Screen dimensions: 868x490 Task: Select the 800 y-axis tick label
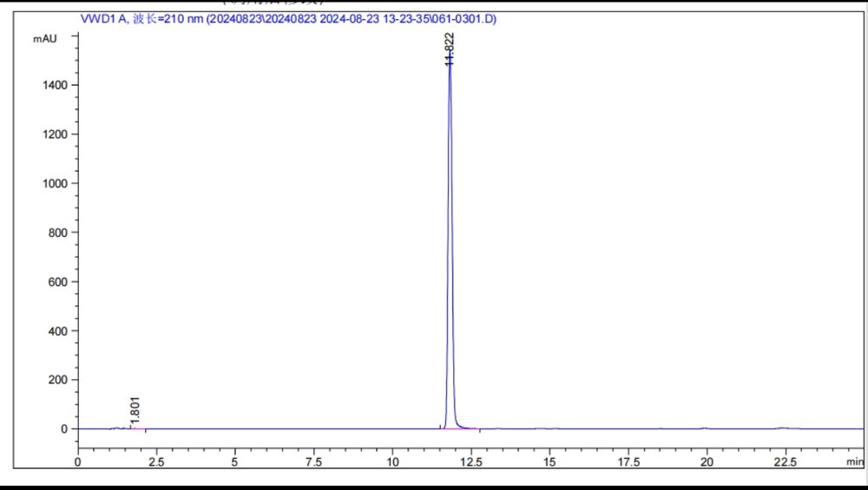[56, 232]
